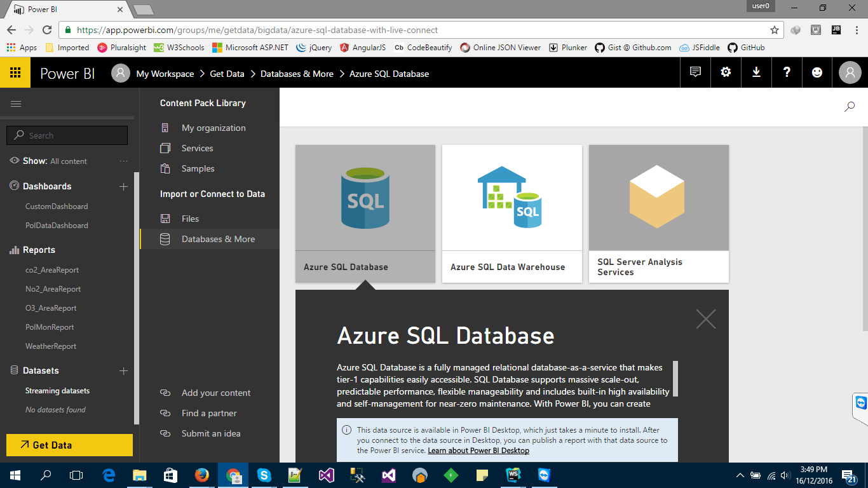Image resolution: width=868 pixels, height=488 pixels.
Task: Add a new dashboard with plus icon
Action: click(x=123, y=186)
